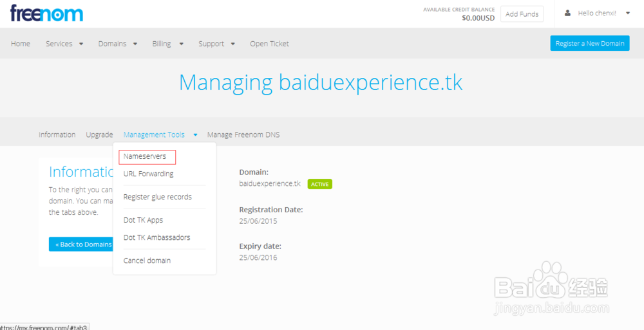Click Open Ticket link
Image resolution: width=644 pixels, height=330 pixels.
269,44
